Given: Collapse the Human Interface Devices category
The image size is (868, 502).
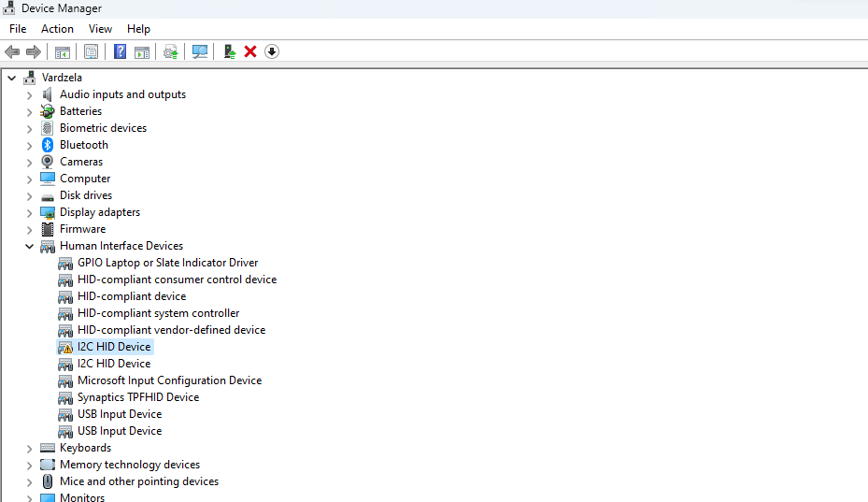Looking at the screenshot, I should pos(29,247).
